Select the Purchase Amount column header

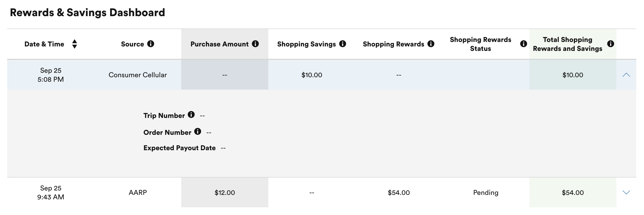click(x=220, y=44)
